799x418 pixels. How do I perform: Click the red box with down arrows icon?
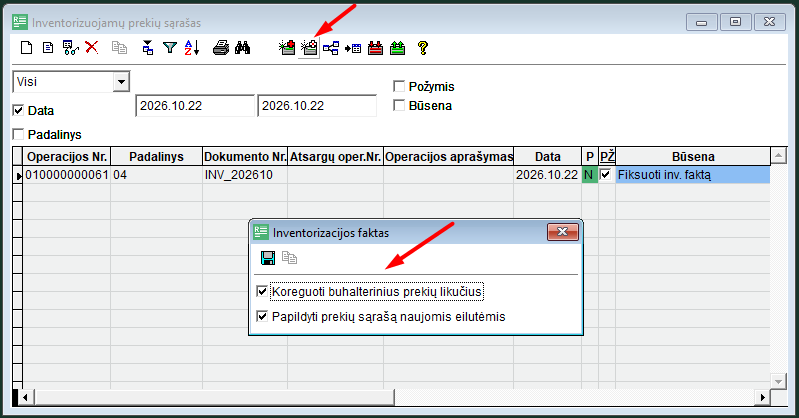click(375, 48)
